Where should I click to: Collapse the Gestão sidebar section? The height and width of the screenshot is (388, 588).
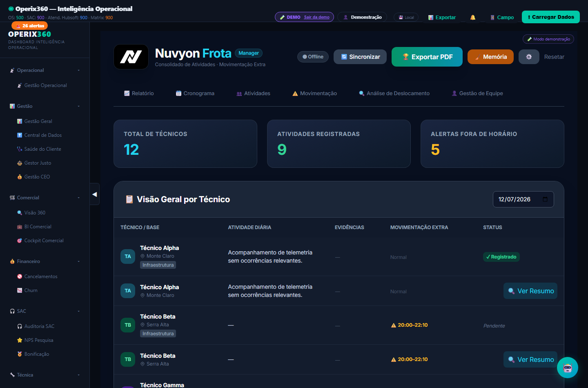[45, 106]
